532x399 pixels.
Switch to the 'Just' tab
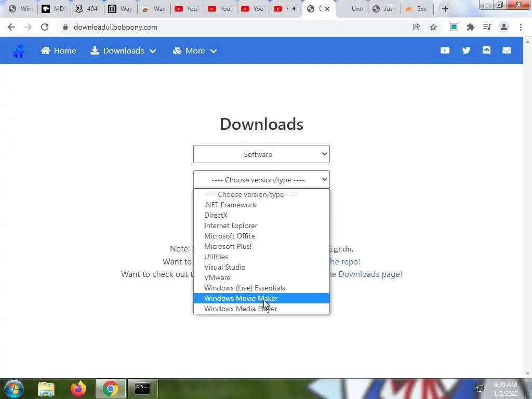(x=384, y=9)
